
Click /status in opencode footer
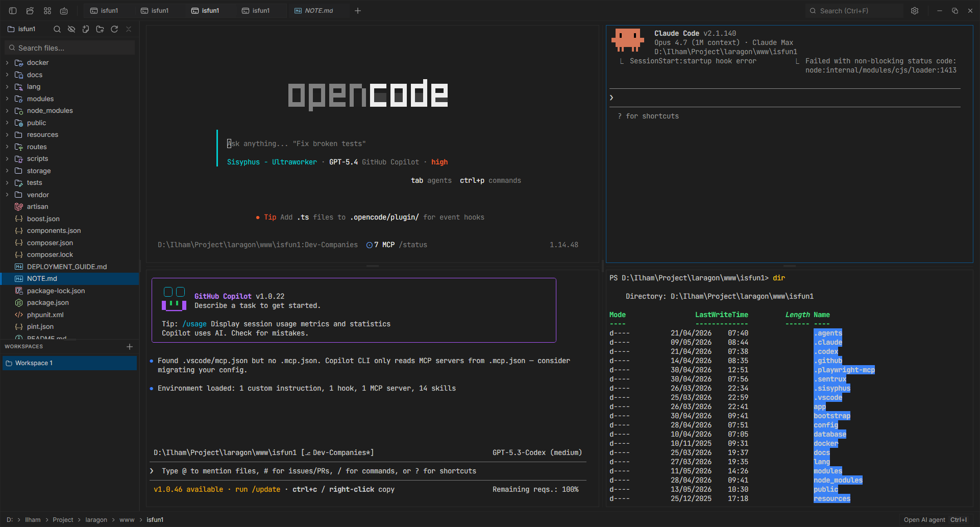(413, 245)
